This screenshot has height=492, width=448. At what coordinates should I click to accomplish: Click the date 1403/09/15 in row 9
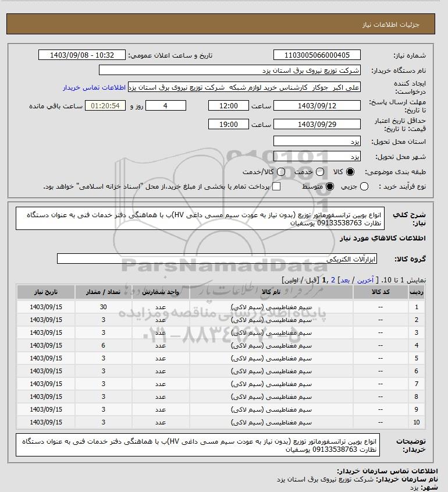tap(46, 409)
